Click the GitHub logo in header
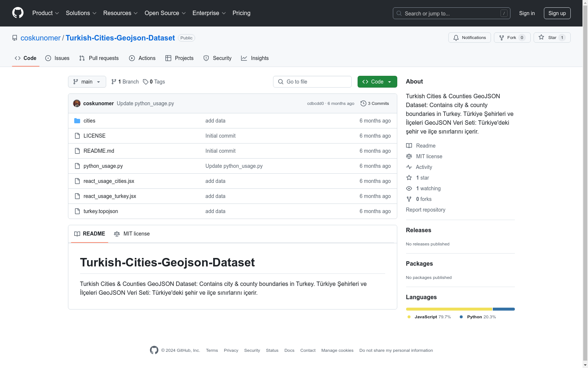588x368 pixels. (18, 13)
